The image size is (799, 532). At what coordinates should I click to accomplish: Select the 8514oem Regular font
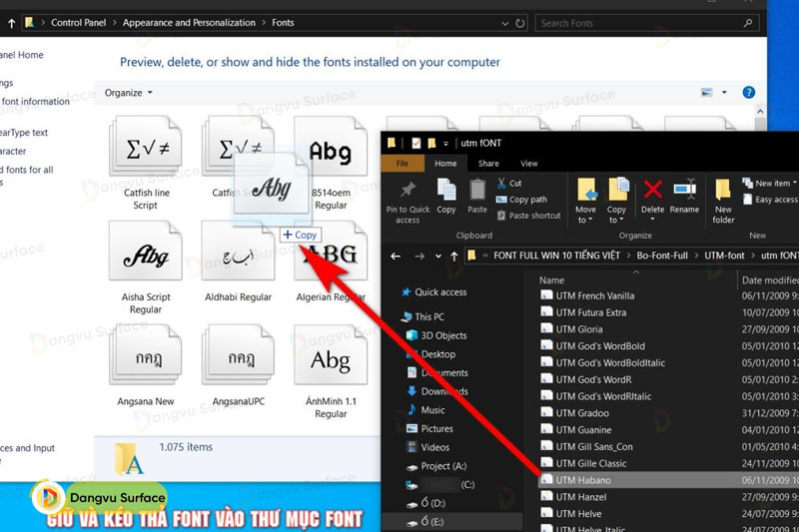tap(331, 163)
